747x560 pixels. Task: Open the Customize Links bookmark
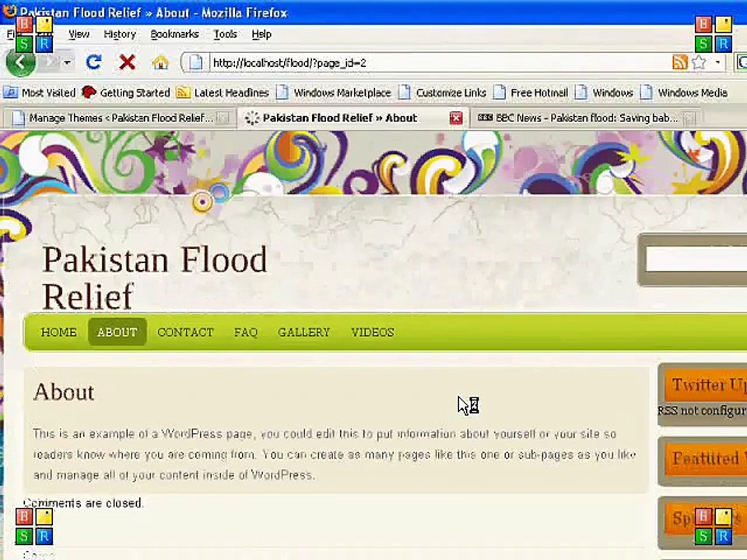pyautogui.click(x=442, y=93)
